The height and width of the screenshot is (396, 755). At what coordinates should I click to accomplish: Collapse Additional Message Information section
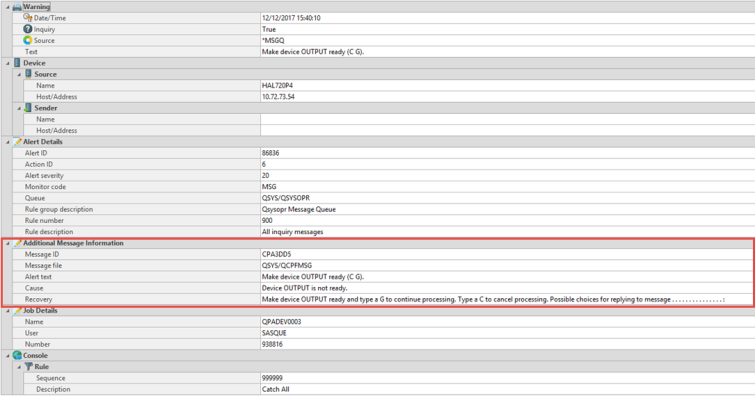click(x=7, y=243)
